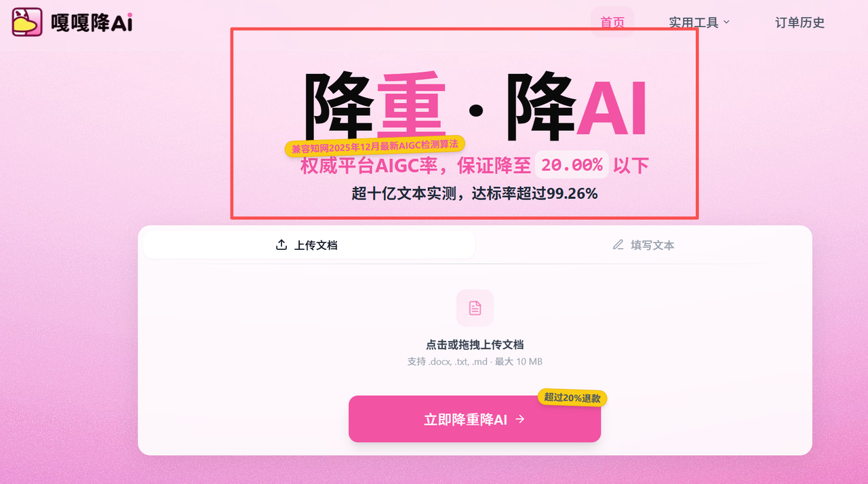Click 支持 .docx, .txt, .md file format hint

pos(475,362)
